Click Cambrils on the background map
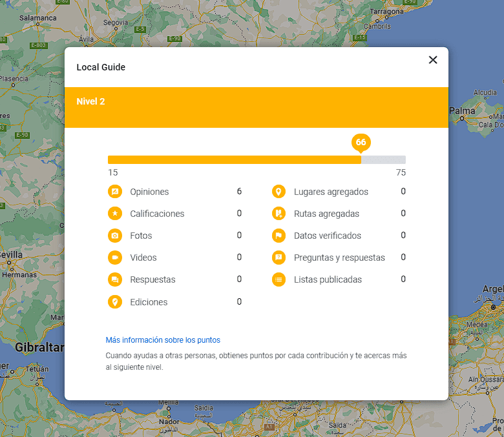504x437 pixels. tap(377, 26)
